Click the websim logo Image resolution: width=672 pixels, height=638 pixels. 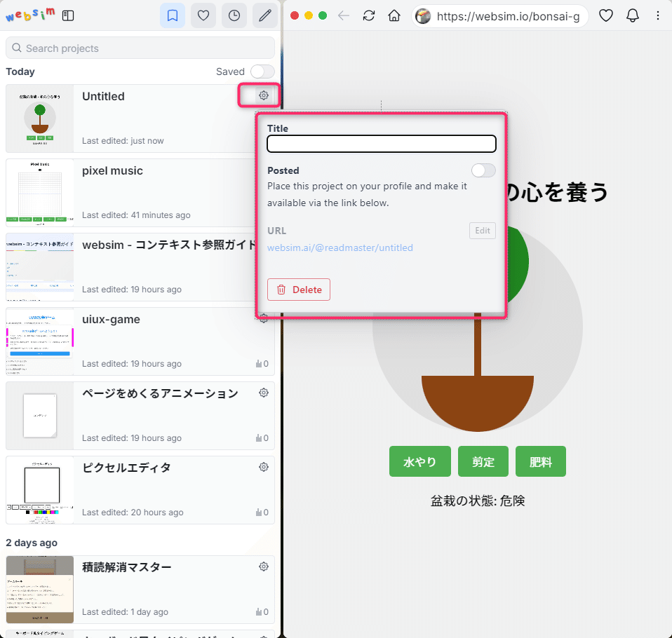click(x=30, y=15)
